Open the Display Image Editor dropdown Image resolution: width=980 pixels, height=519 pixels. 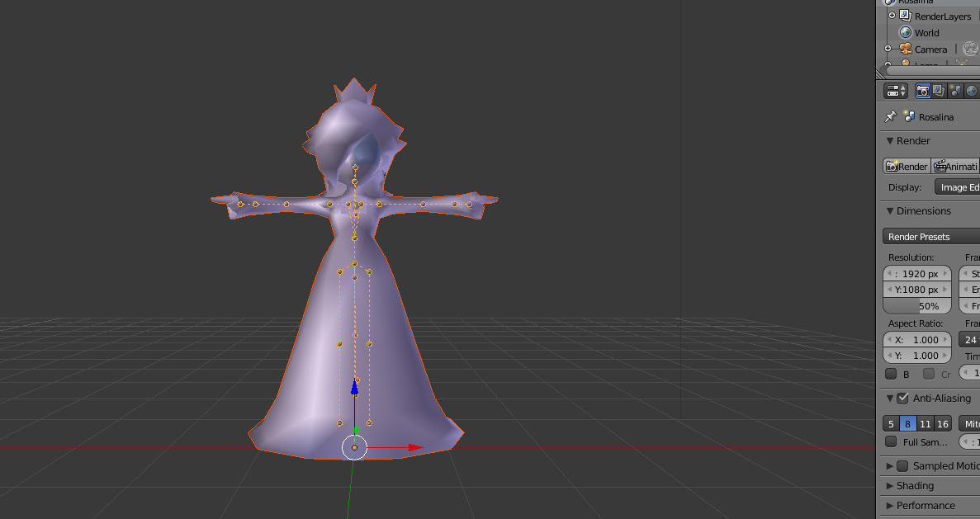coord(958,187)
